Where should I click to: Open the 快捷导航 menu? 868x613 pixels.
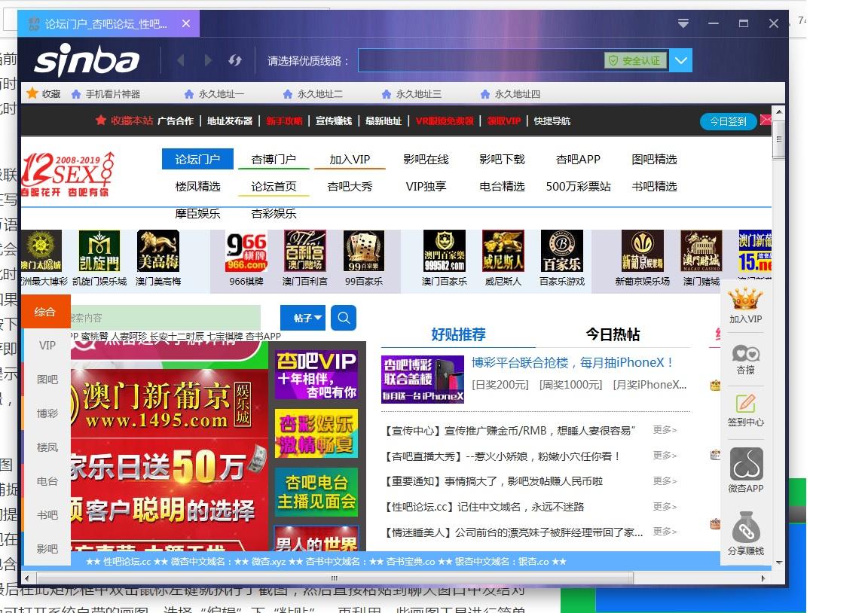(x=552, y=120)
